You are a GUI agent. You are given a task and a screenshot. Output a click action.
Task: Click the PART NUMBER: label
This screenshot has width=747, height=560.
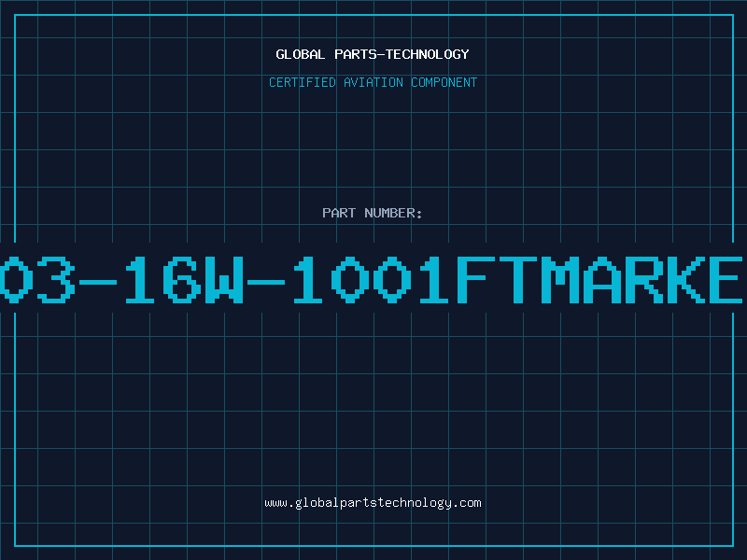(373, 213)
